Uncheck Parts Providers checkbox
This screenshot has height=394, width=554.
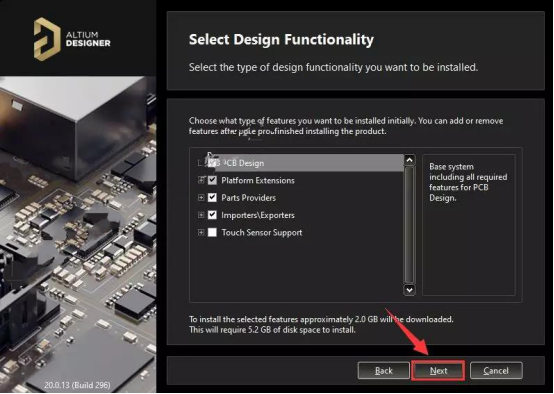[212, 198]
